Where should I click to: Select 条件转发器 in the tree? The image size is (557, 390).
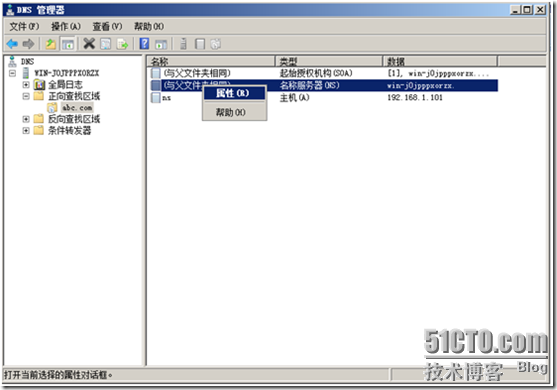coord(70,130)
